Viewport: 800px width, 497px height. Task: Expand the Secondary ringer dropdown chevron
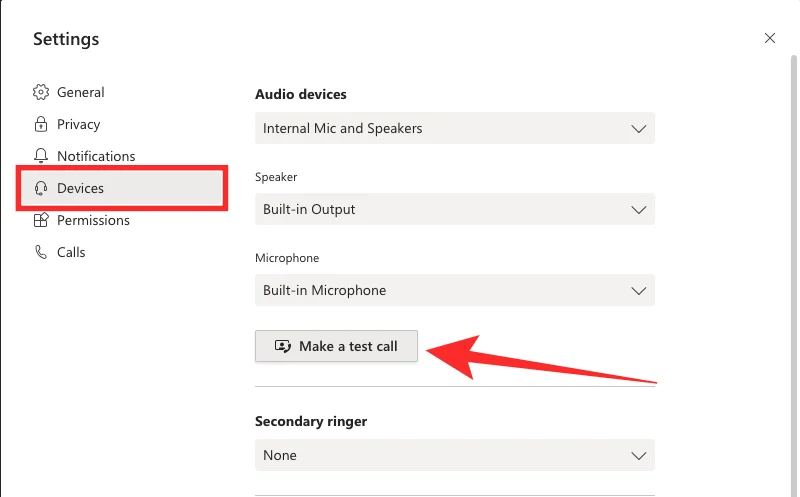pos(639,455)
